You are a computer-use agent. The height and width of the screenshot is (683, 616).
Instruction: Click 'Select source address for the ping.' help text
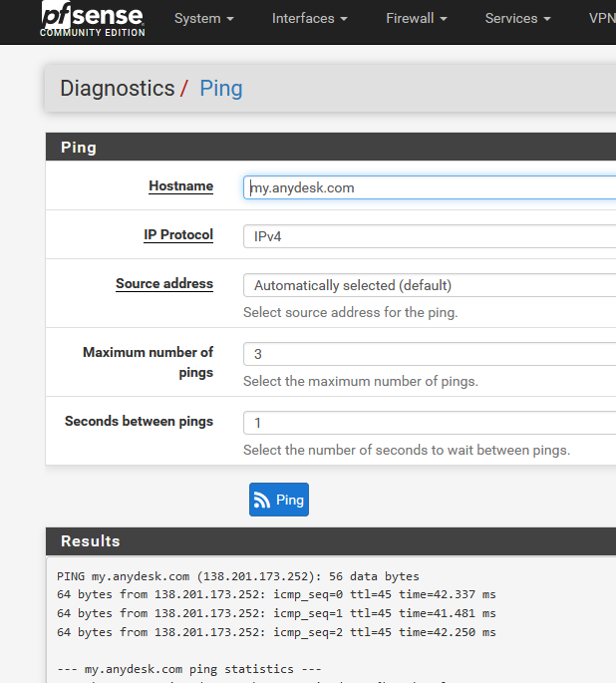coord(351,312)
